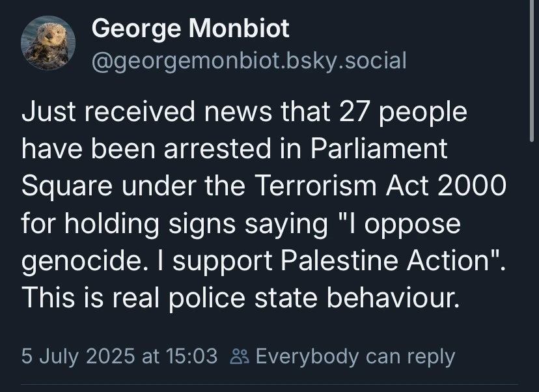Click the word "Everybody" in the reply setting
The image size is (539, 392).
click(307, 357)
